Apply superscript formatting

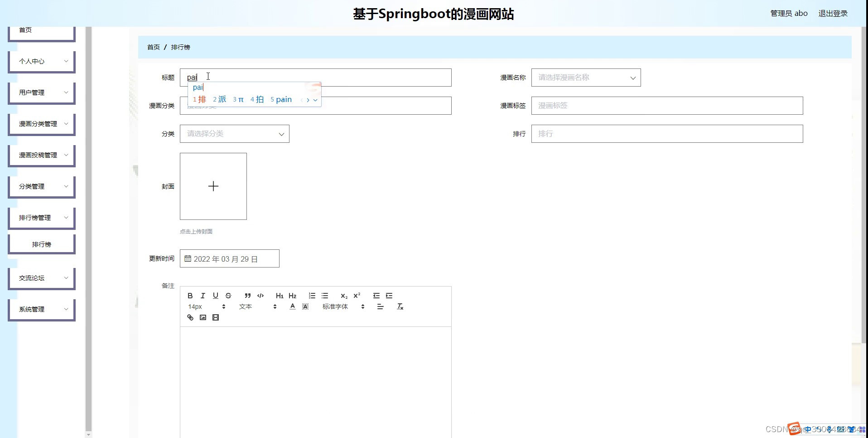click(357, 296)
